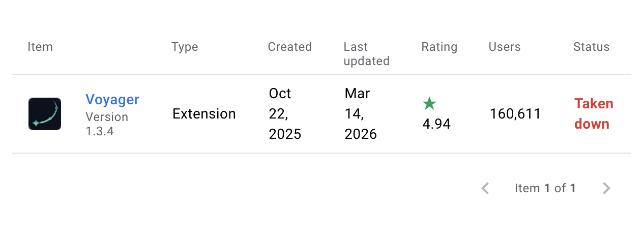Click the Item 1 of 1 pagination label
The image size is (644, 235).
pyautogui.click(x=545, y=188)
